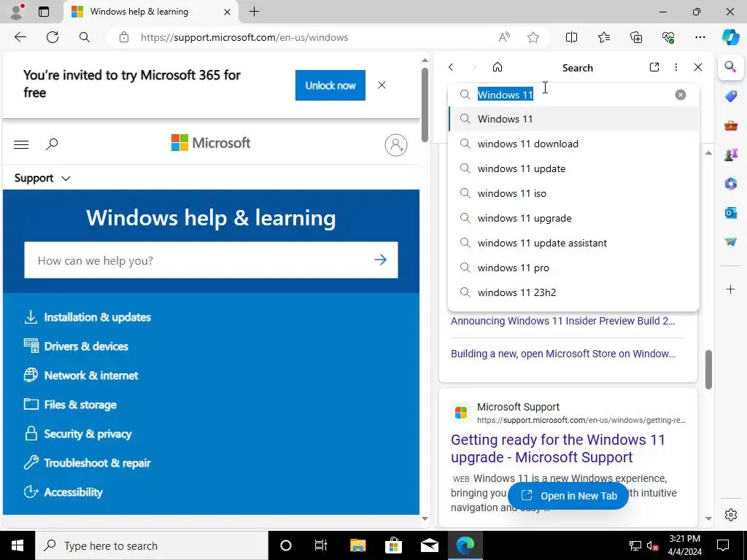Image resolution: width=747 pixels, height=560 pixels.
Task: Click the Unlock now button
Action: click(330, 85)
